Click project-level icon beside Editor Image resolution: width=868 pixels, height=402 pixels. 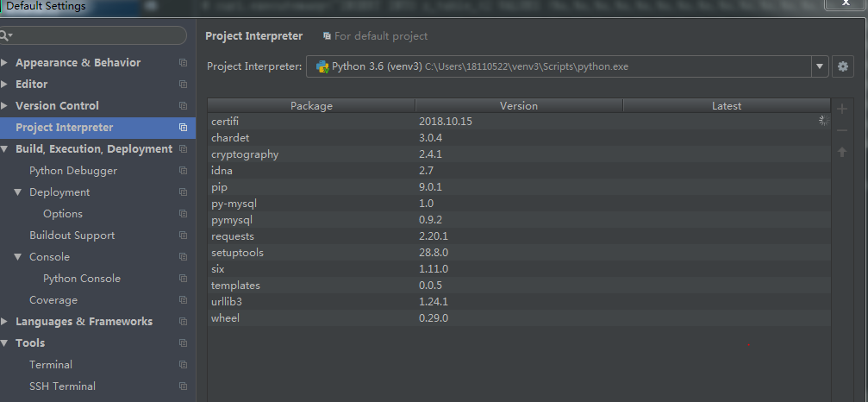tap(184, 85)
